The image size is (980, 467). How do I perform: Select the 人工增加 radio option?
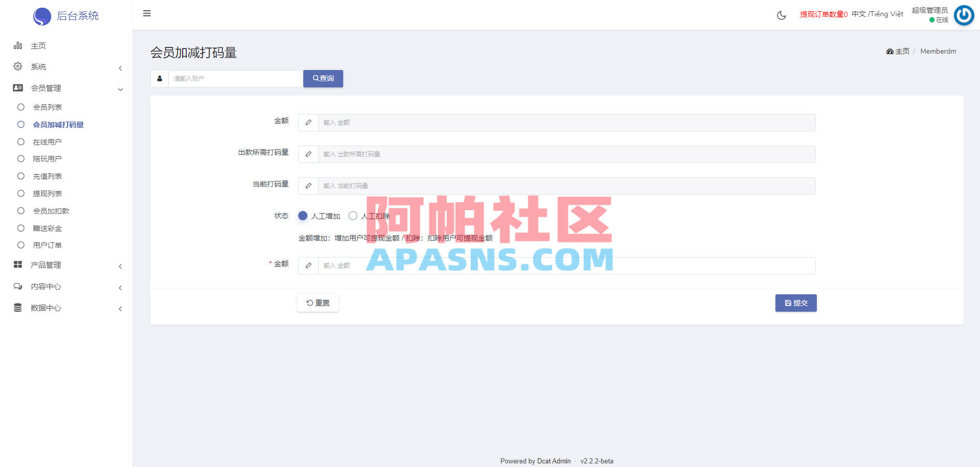coord(302,216)
